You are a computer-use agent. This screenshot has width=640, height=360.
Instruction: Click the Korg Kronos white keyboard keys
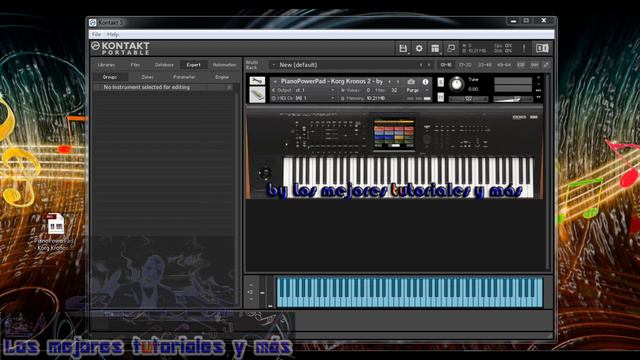click(x=408, y=178)
